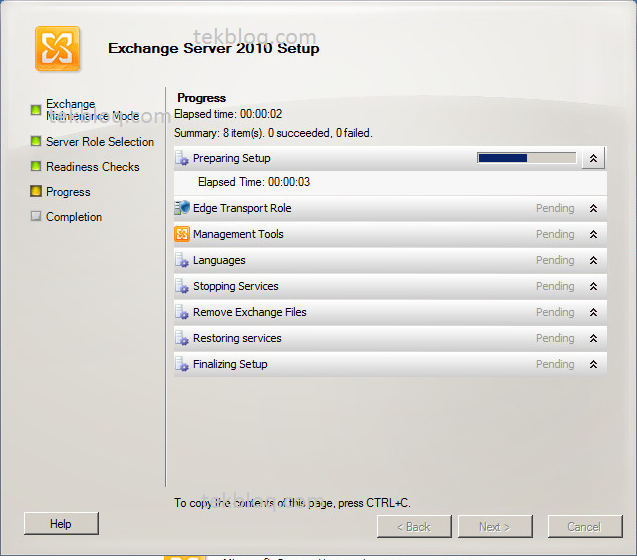The width and height of the screenshot is (637, 560).
Task: Expand the Stopping Services section
Action: tap(593, 286)
